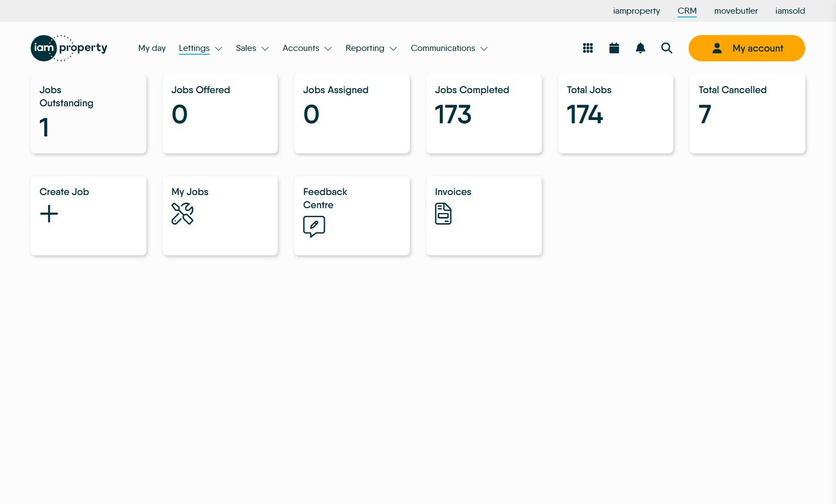Open the Communications menu label
This screenshot has height=504, width=836.
pyautogui.click(x=443, y=48)
